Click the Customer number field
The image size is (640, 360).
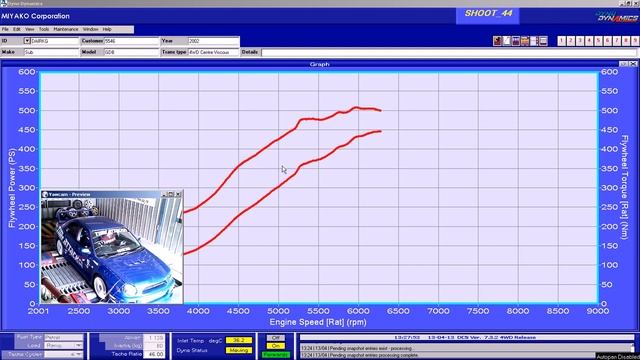[x=131, y=41]
